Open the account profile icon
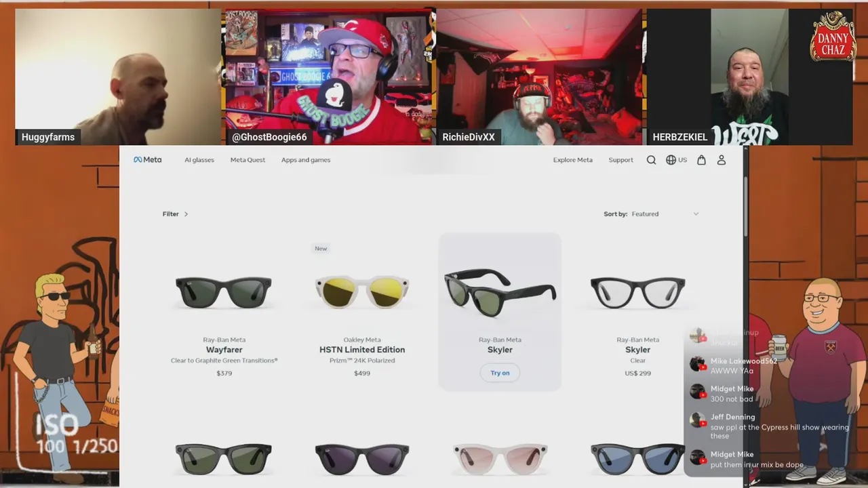 [722, 160]
